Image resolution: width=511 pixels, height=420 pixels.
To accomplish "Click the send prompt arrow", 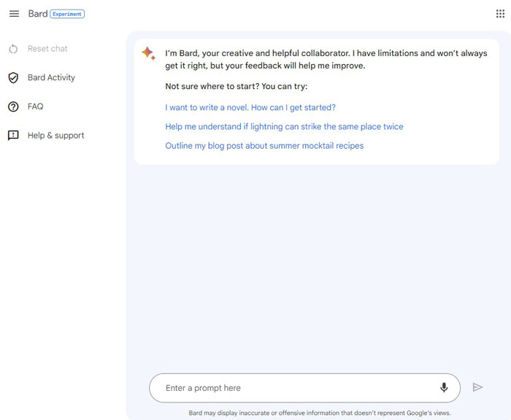I will [477, 387].
